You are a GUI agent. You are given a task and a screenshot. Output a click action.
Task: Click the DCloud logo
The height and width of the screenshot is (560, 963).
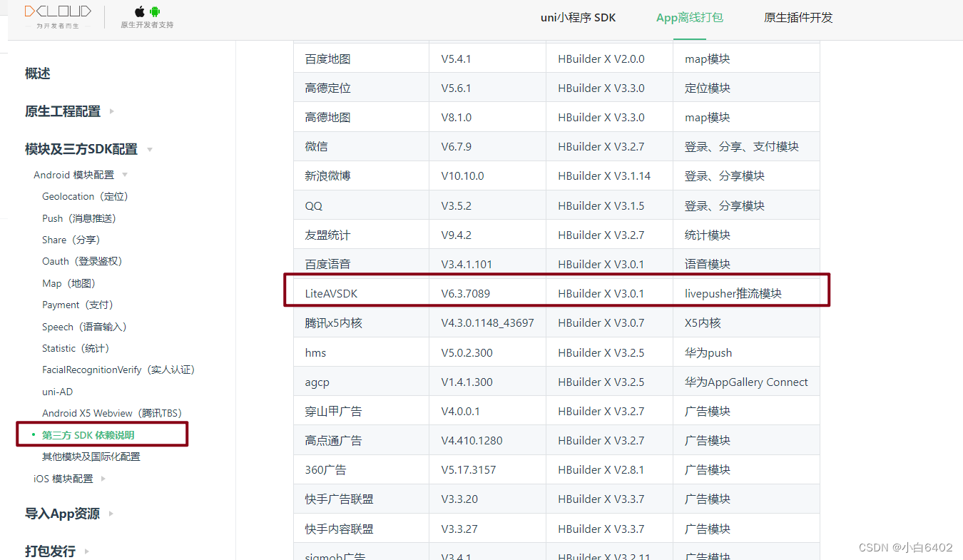[x=58, y=16]
